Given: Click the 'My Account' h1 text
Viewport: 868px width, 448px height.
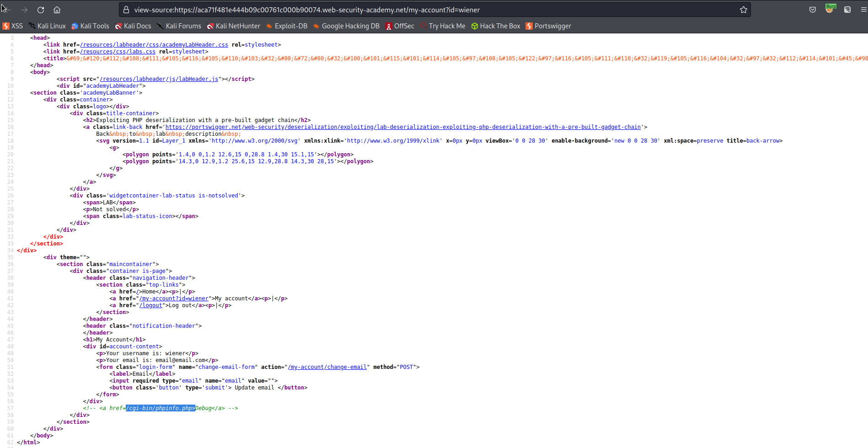Looking at the screenshot, I should [x=113, y=340].
